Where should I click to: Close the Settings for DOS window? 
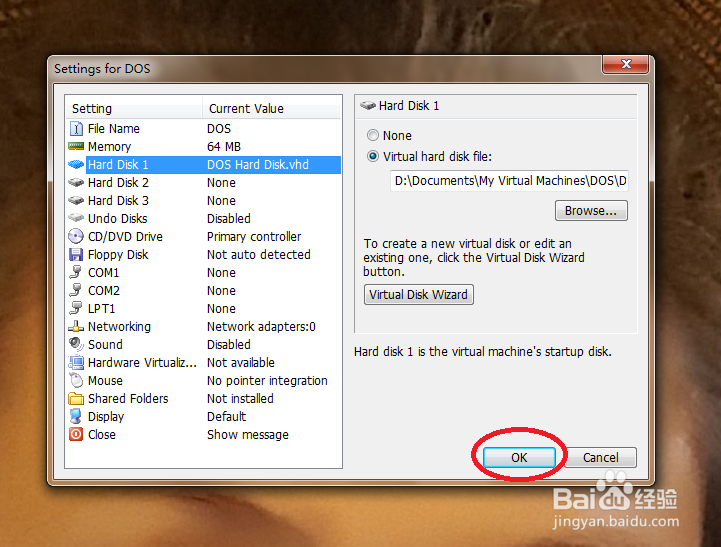tap(625, 64)
